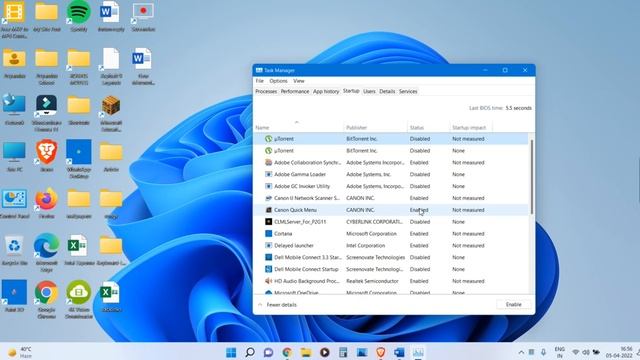Click the Enable button in Task Manager
This screenshot has height=360, width=640.
(513, 304)
